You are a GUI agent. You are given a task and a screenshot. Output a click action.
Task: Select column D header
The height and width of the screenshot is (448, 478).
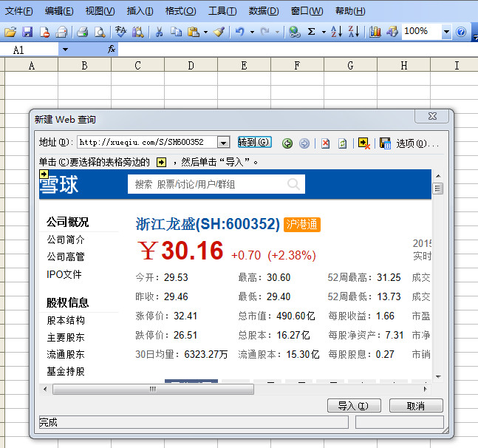click(191, 65)
